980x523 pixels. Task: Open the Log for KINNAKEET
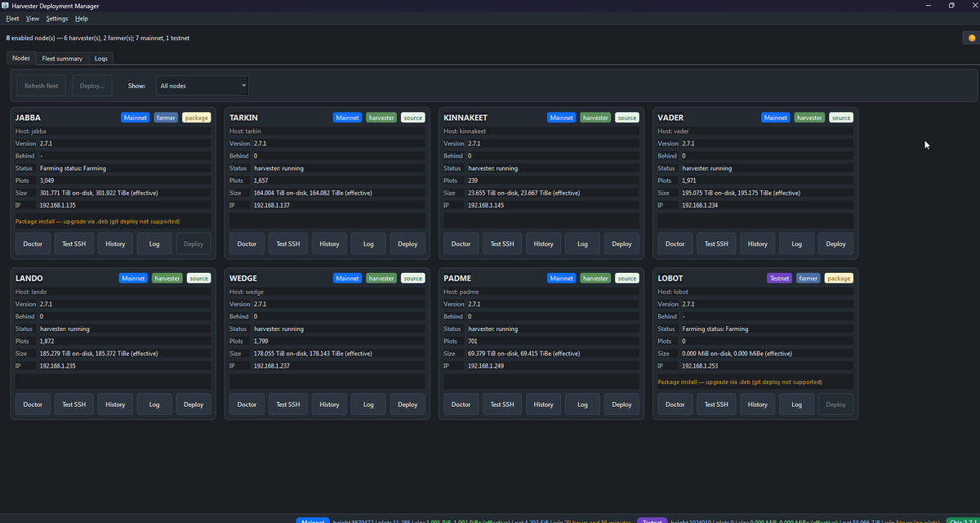(x=582, y=244)
